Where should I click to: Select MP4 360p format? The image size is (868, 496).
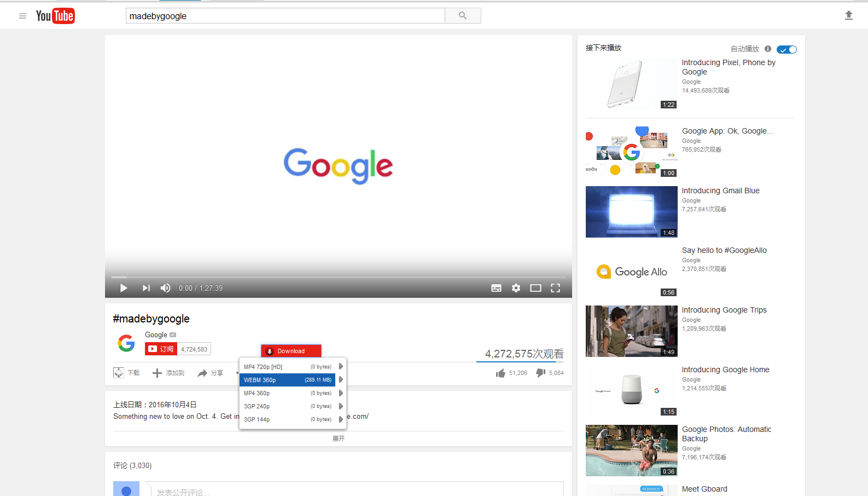point(288,393)
